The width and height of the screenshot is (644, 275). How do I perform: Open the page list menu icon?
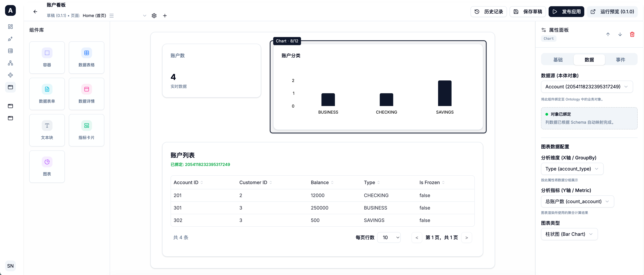coord(112,15)
